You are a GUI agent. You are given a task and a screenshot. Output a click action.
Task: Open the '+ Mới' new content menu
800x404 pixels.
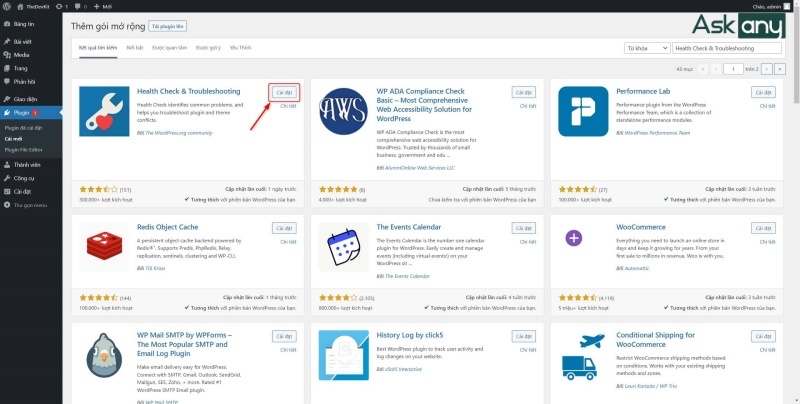103,7
